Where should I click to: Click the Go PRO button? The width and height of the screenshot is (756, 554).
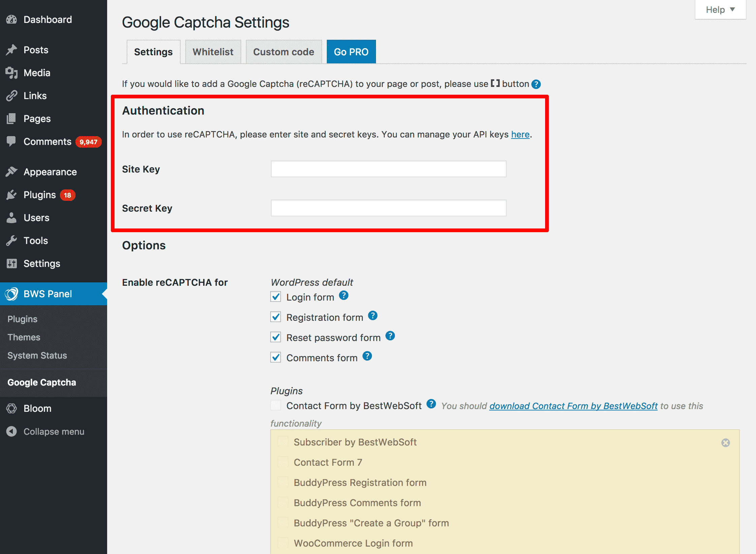point(351,52)
